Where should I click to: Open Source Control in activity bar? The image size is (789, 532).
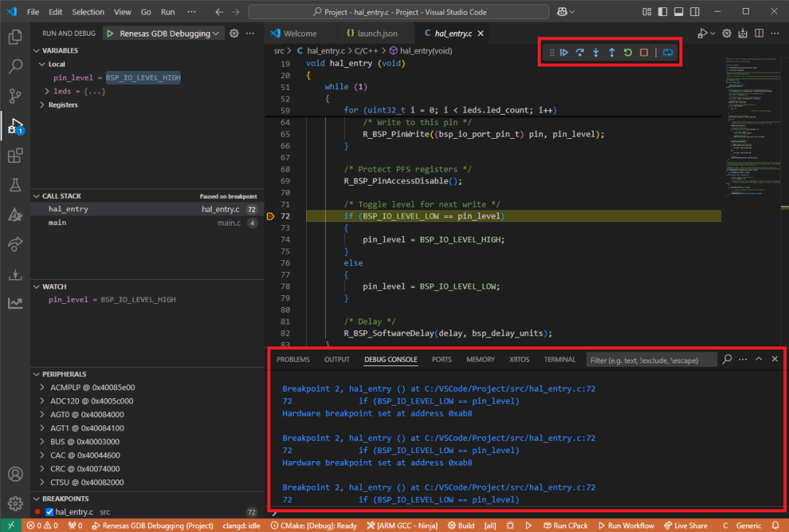click(15, 96)
